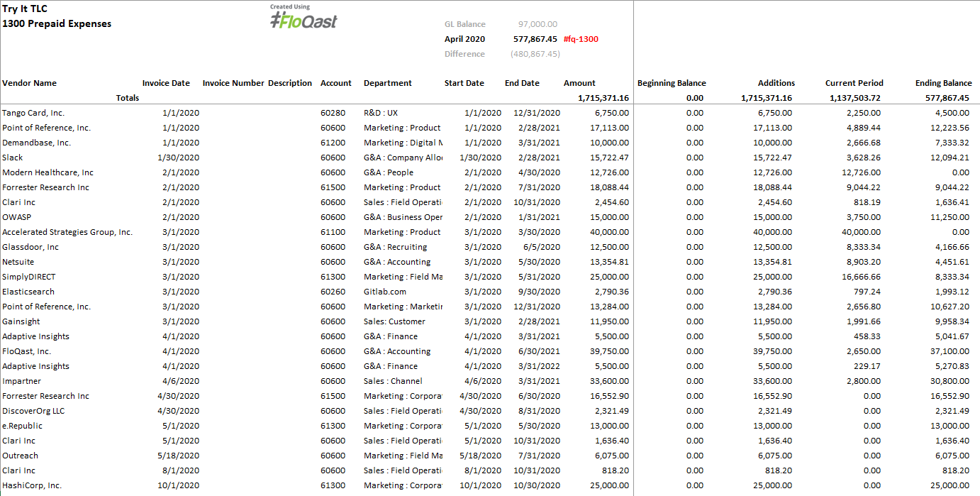Click the April 2020 balance 577,867.45

[x=535, y=39]
